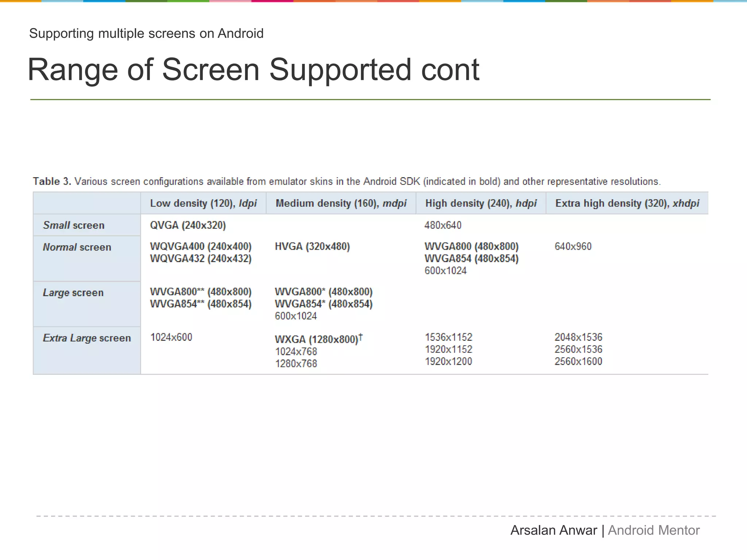Select '480x640' in Small screen row

tap(443, 225)
